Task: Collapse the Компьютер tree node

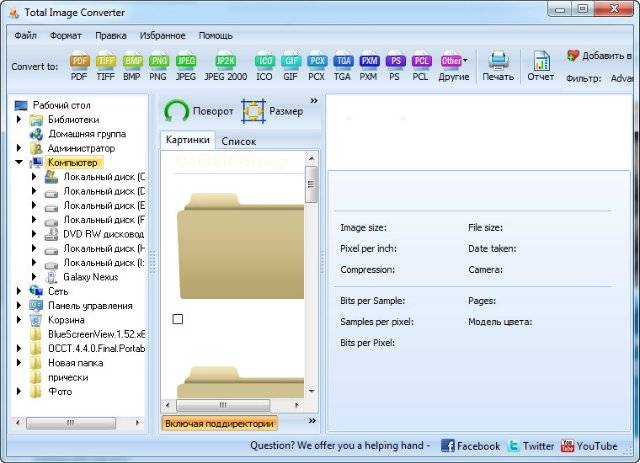Action: coord(19,162)
